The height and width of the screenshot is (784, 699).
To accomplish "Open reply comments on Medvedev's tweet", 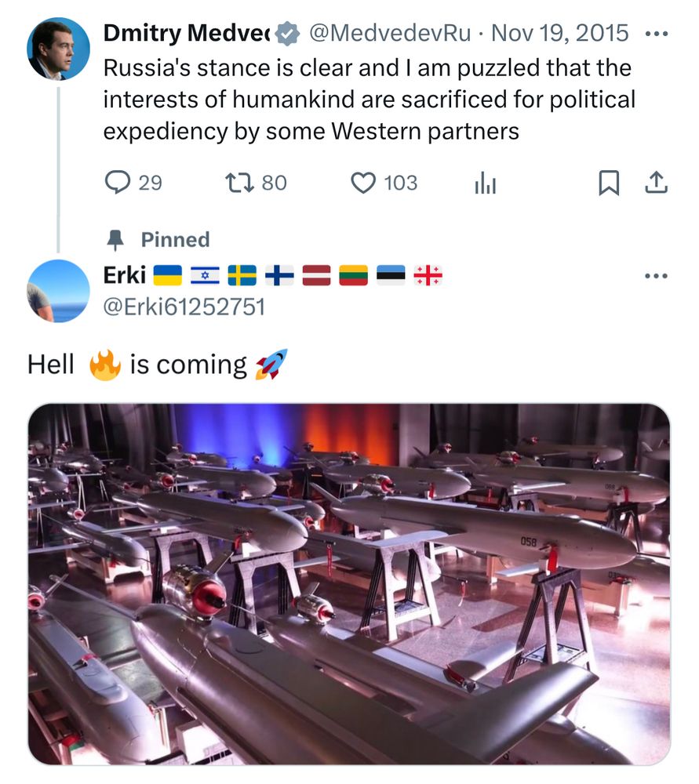I will 118,183.
